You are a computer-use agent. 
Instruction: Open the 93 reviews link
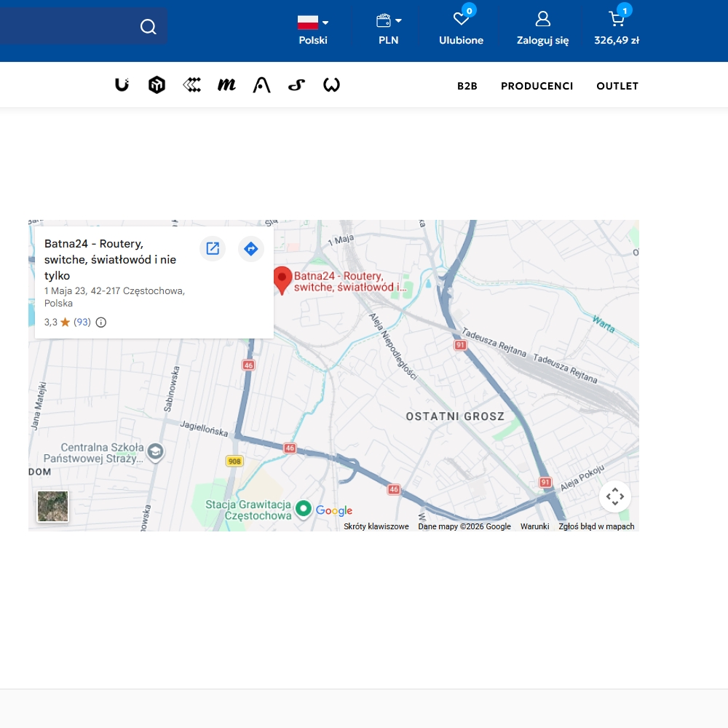tap(82, 323)
